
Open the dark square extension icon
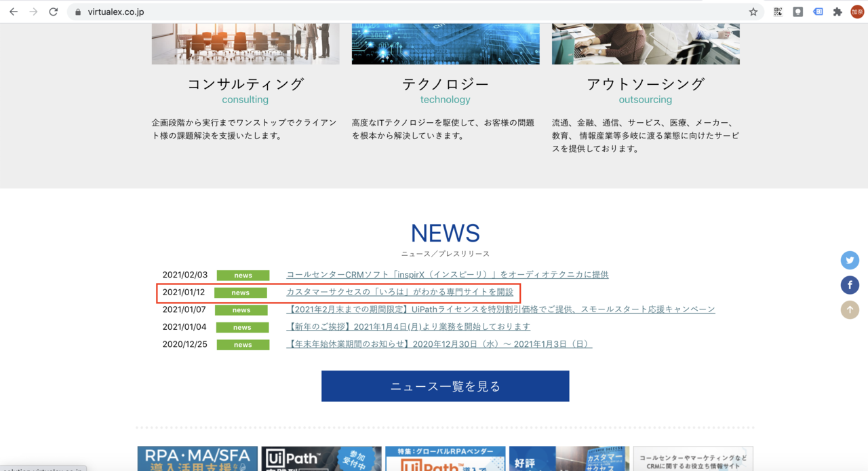tap(798, 12)
